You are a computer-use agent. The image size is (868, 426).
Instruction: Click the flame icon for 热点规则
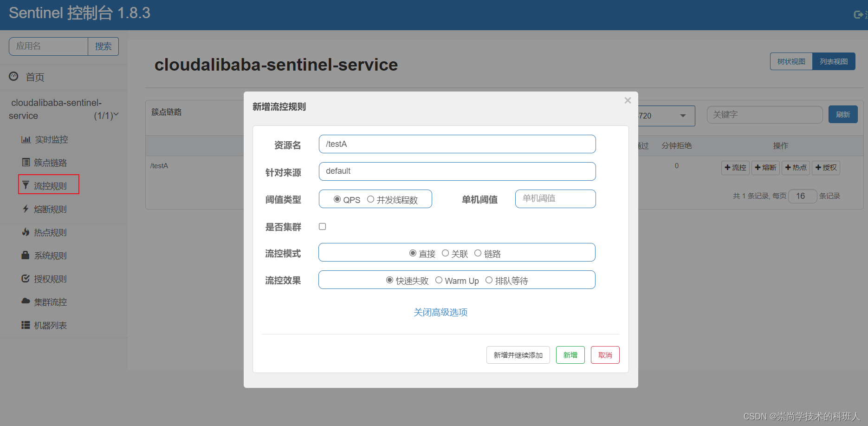[26, 232]
